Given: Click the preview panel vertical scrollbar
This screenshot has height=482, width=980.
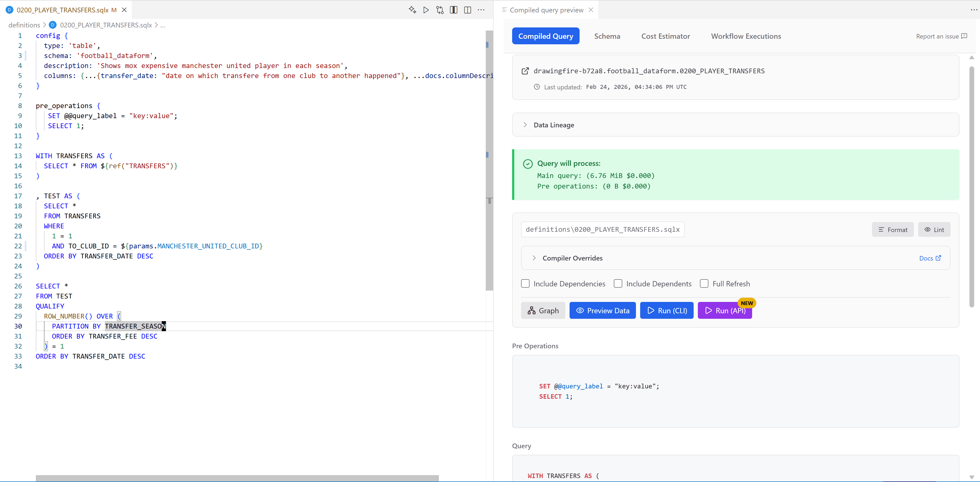Looking at the screenshot, I should [971, 187].
